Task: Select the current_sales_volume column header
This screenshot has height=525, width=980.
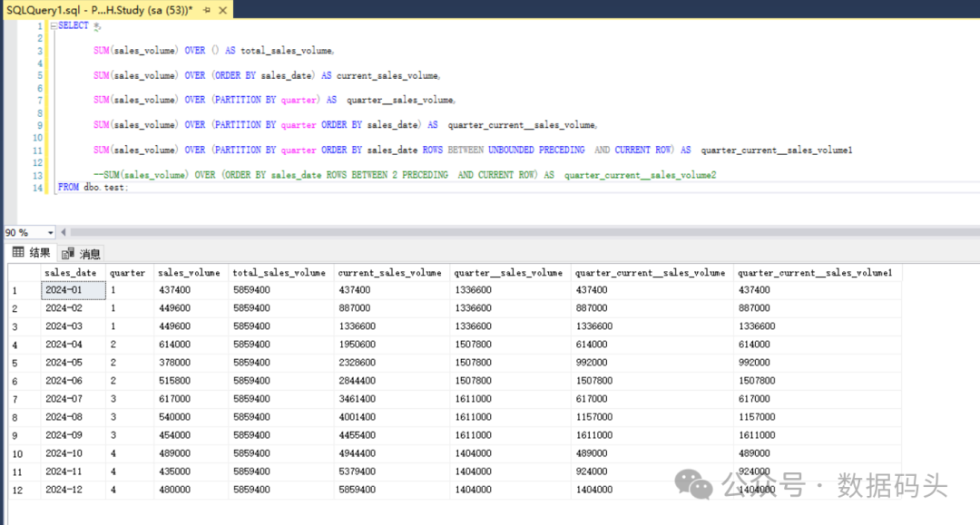Action: [x=391, y=273]
